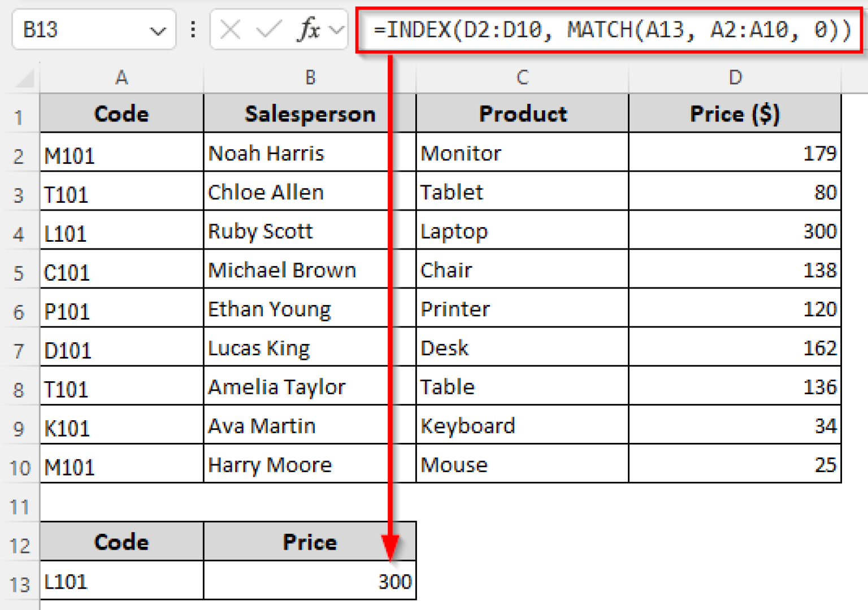The height and width of the screenshot is (610, 868).
Task: Click the Cancel (X) icon in formula bar
Action: (x=229, y=30)
